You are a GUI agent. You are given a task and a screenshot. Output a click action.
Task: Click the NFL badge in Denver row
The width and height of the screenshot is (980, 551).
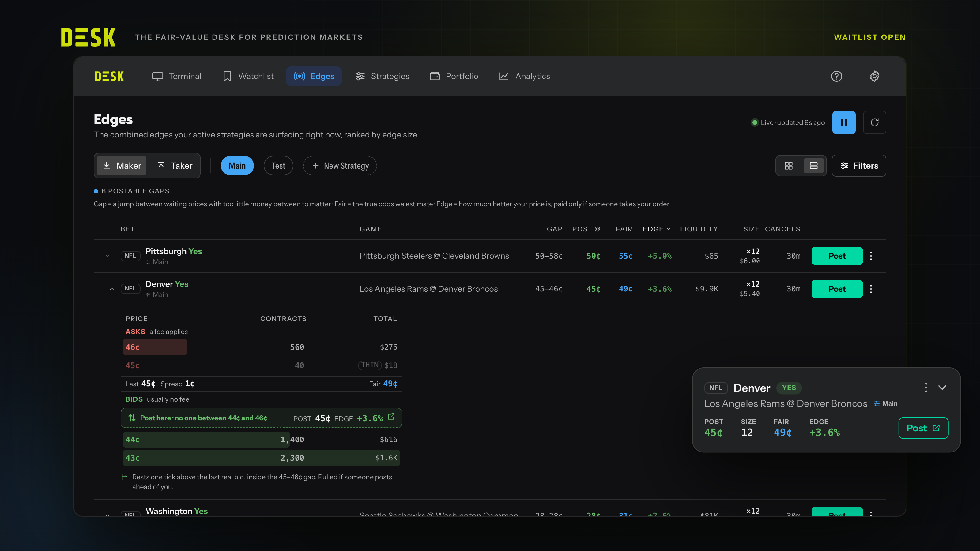(130, 289)
